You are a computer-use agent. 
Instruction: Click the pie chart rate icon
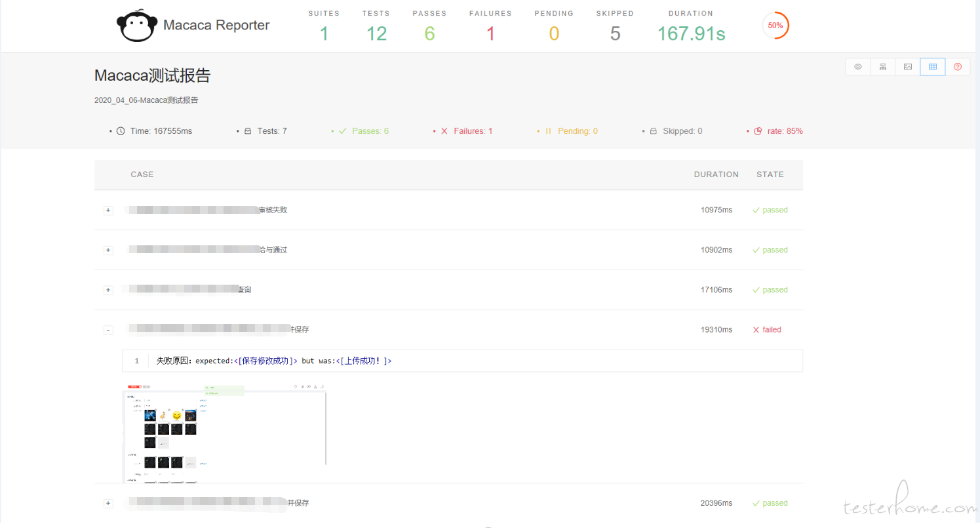click(x=758, y=131)
